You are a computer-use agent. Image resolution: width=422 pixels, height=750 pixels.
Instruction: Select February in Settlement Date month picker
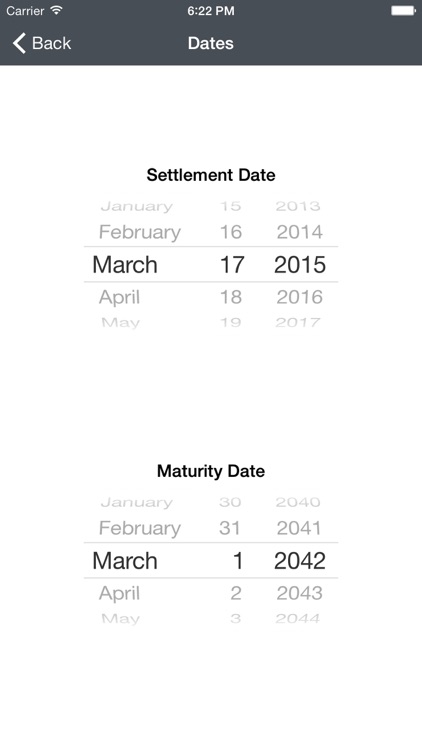coord(140,232)
